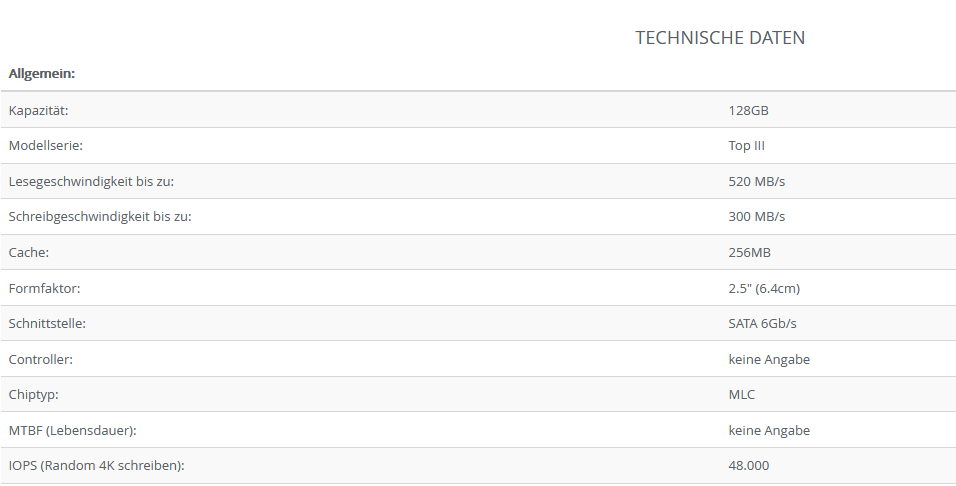Viewport: 956px width, 486px height.
Task: Click the 300 MB/s write speed value
Action: 757,217
